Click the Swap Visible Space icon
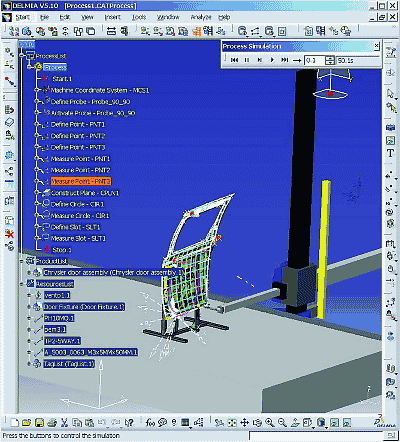Screen dimensions: 400x442 pyautogui.click(x=347, y=423)
